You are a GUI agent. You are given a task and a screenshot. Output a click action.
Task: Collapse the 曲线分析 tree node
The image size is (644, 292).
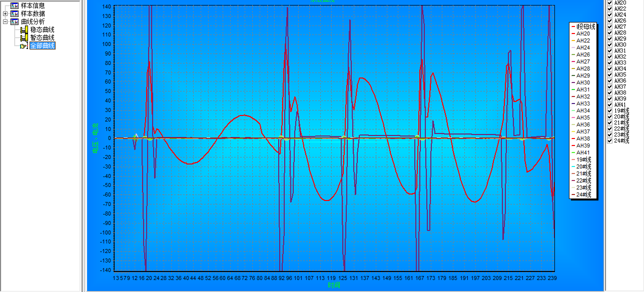coord(6,21)
